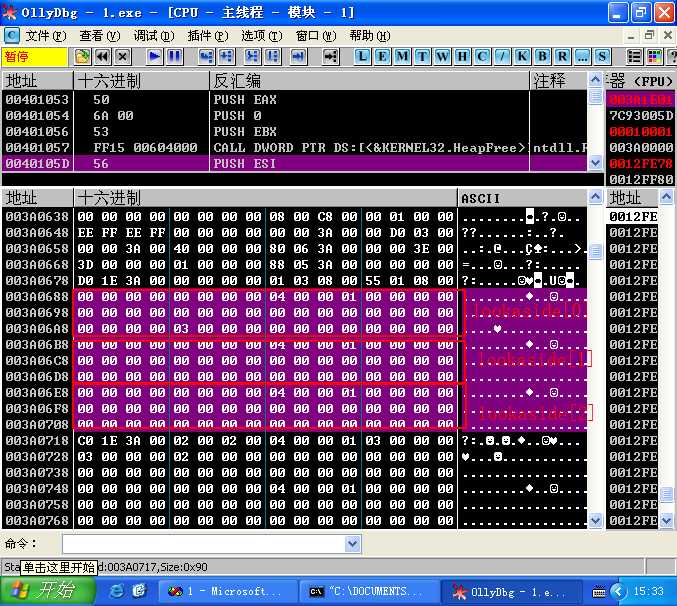Select dump row address 003A0648
This screenshot has height=606, width=677.
[37, 233]
